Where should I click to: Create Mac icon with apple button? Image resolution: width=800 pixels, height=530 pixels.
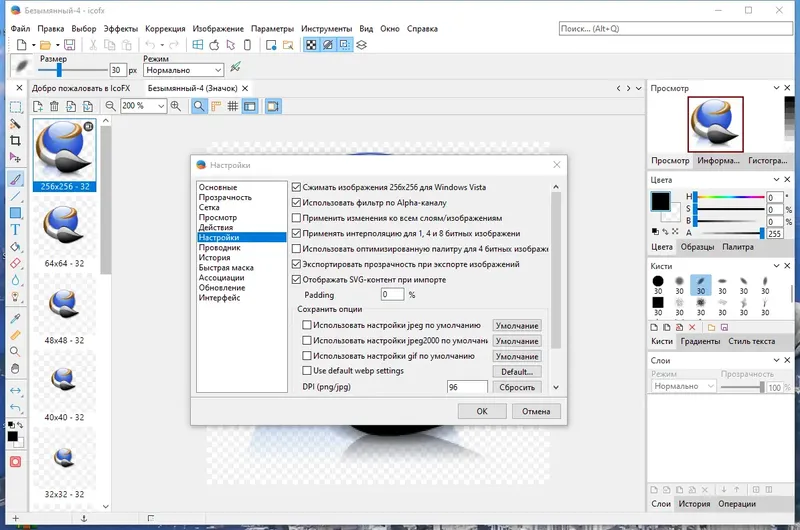tap(214, 45)
